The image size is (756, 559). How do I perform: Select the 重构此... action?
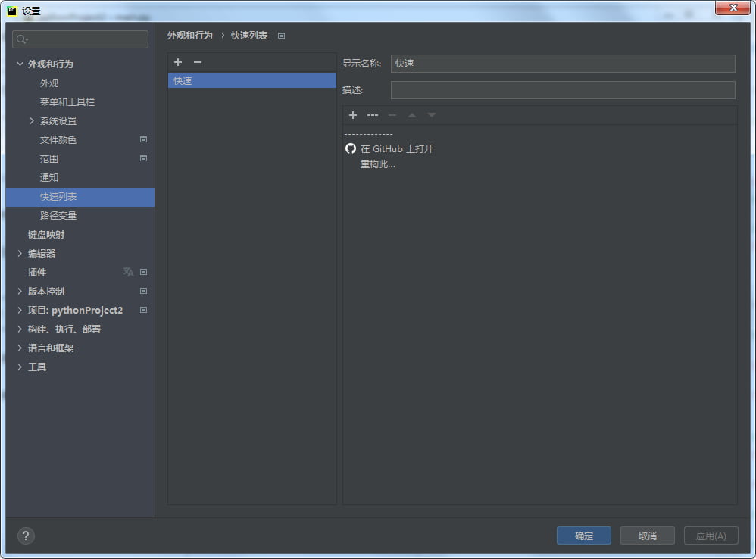click(x=377, y=164)
